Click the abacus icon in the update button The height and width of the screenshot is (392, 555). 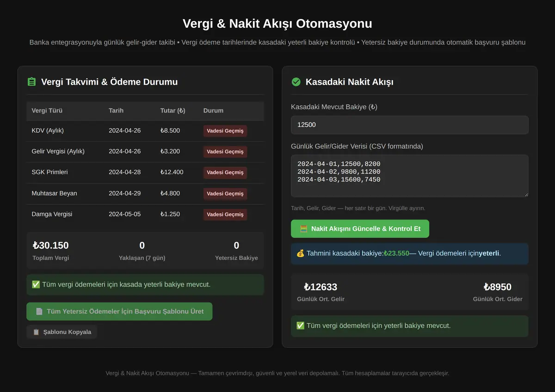click(x=303, y=229)
